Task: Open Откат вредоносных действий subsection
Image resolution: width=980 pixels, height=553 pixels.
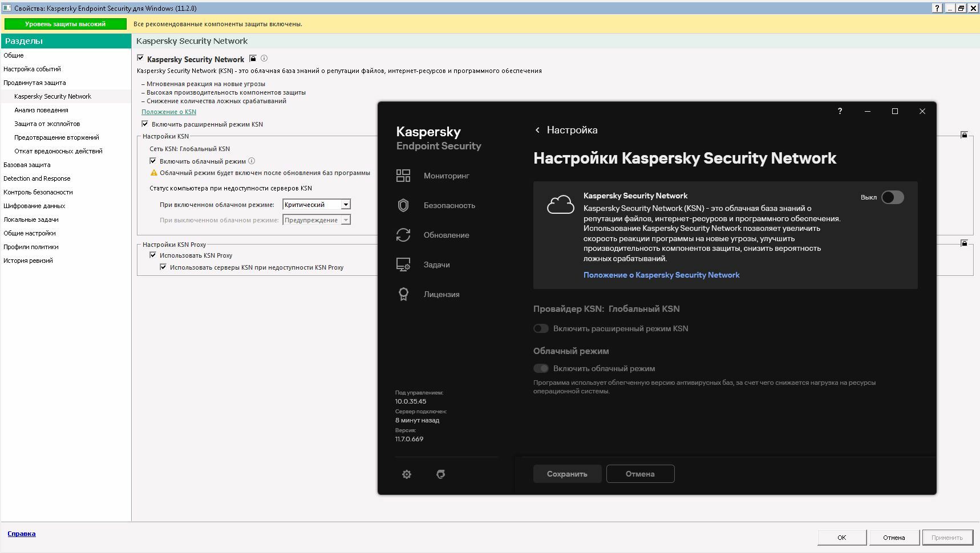Action: (58, 151)
